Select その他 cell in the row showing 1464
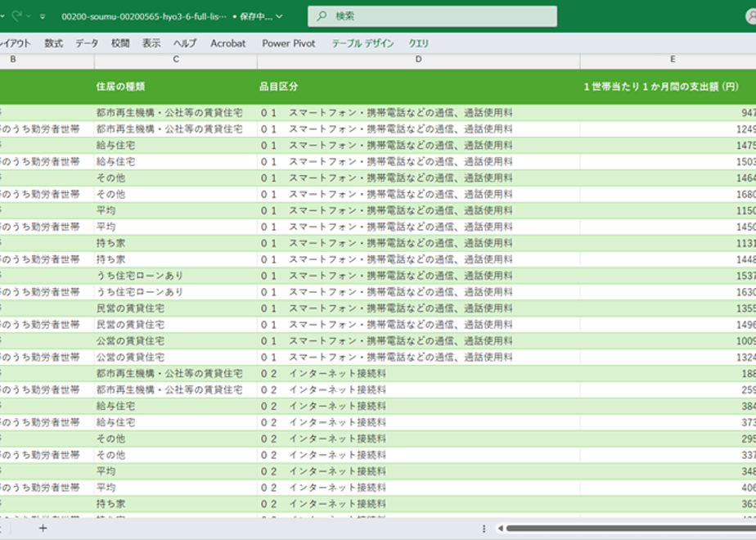Viewport: 756px width, 540px height. coord(176,178)
